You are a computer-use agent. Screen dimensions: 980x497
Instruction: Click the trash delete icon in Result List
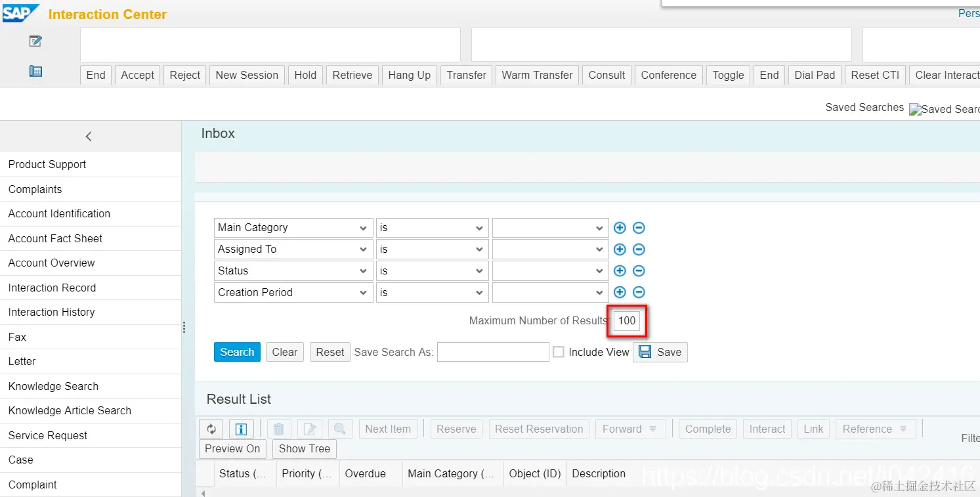pyautogui.click(x=278, y=429)
